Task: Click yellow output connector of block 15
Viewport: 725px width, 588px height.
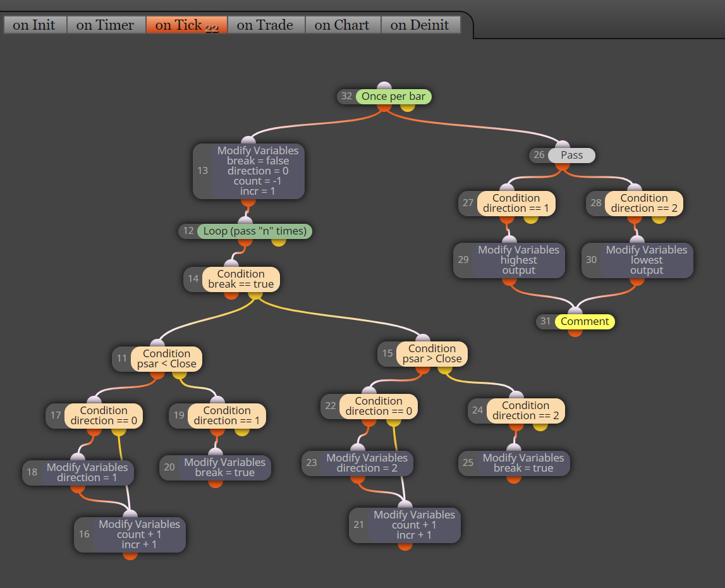Action: click(x=445, y=370)
